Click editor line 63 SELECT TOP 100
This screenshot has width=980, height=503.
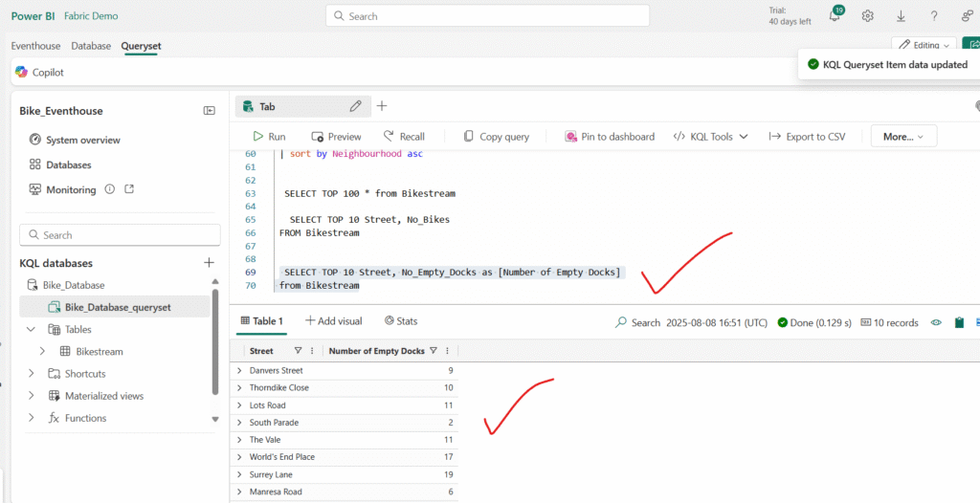coord(370,194)
